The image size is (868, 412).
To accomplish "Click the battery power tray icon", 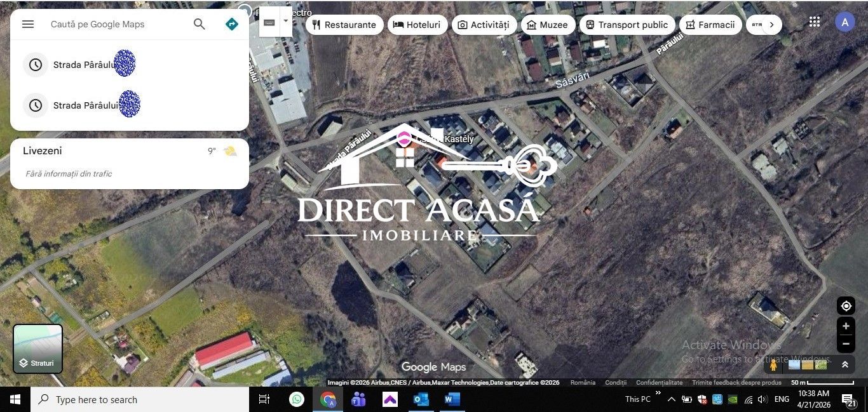I will (687, 399).
